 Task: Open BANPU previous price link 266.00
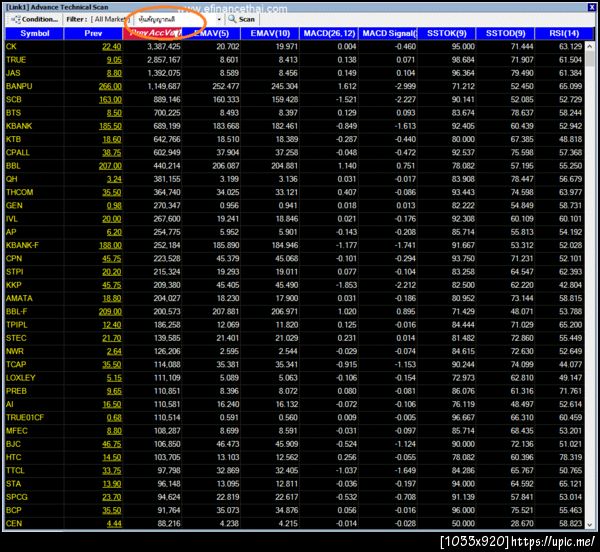click(x=110, y=86)
